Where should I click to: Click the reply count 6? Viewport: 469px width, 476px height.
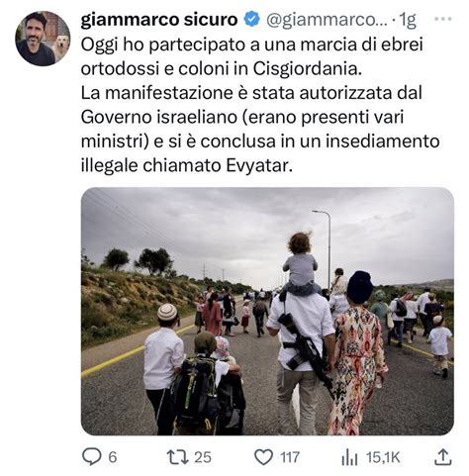(x=113, y=457)
